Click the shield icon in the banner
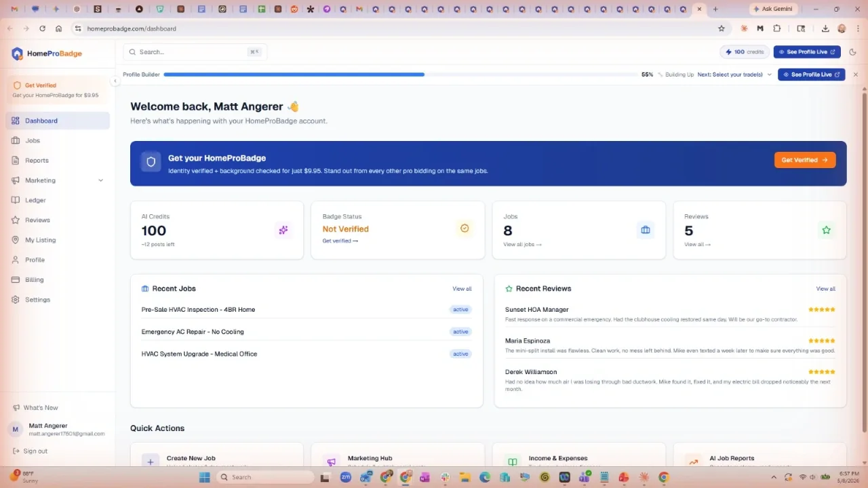 [151, 162]
